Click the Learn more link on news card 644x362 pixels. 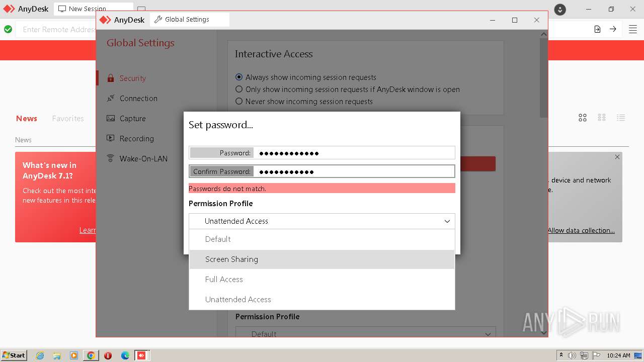[88, 230]
